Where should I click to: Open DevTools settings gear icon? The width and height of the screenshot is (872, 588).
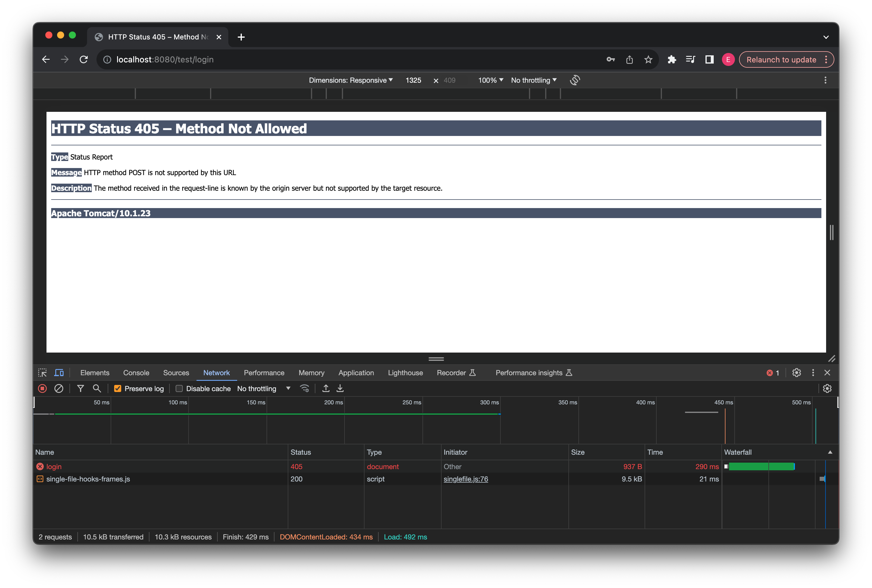coord(796,373)
